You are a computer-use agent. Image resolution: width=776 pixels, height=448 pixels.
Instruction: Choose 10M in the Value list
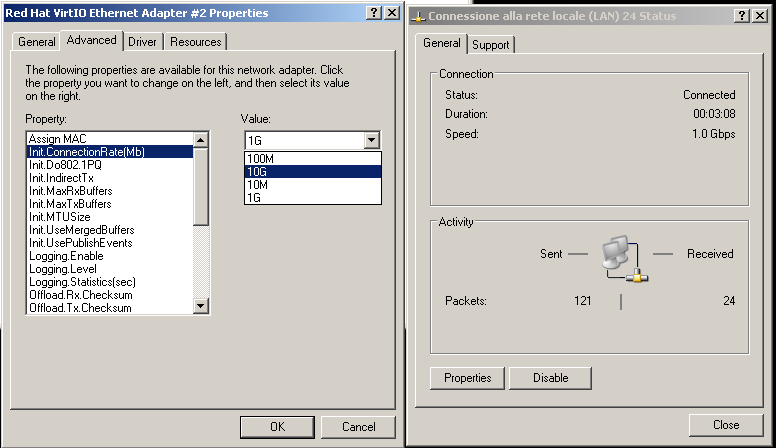tap(313, 185)
